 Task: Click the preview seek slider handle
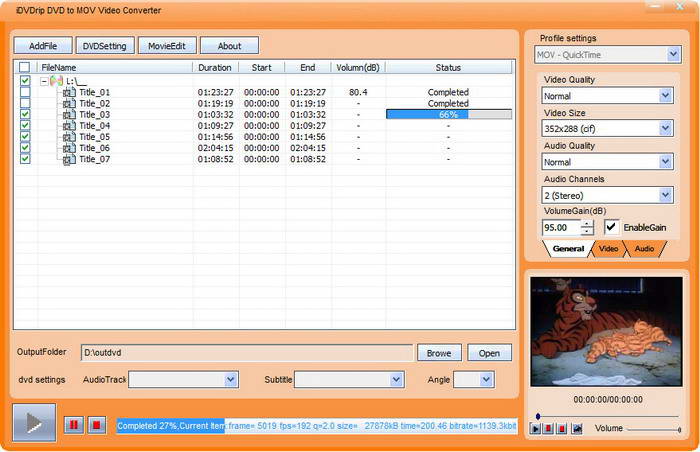(x=538, y=416)
